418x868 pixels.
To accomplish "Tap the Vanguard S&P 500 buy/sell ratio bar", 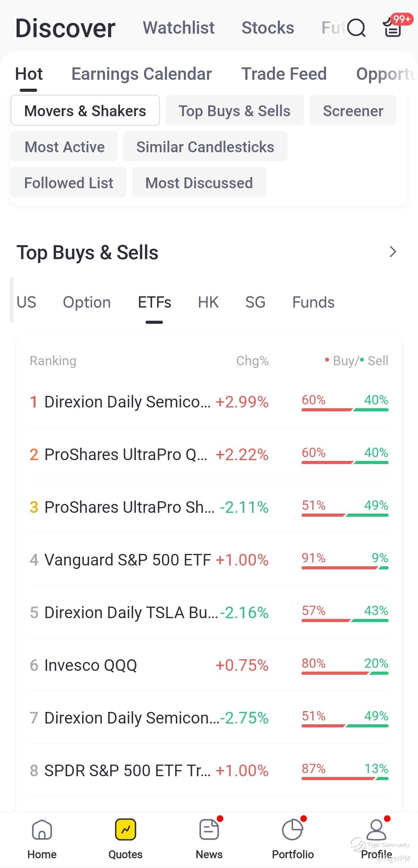I will coord(345,567).
